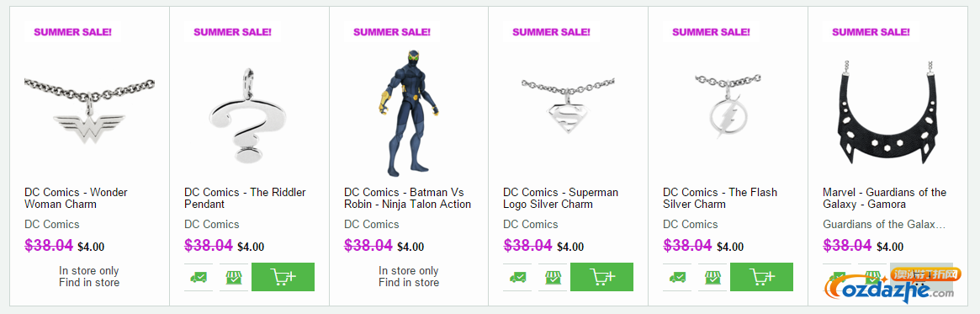Open Ninja Talon action figure image
This screenshot has width=980, height=314.
pyautogui.click(x=409, y=113)
